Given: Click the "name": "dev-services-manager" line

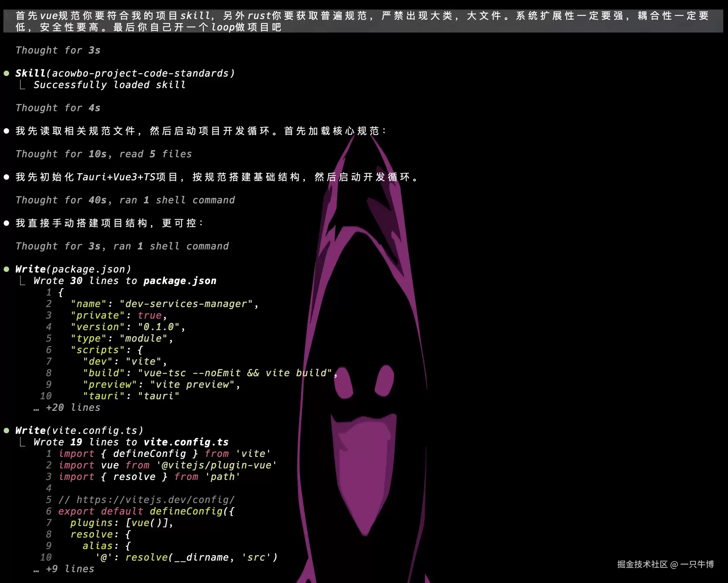Looking at the screenshot, I should tap(164, 304).
